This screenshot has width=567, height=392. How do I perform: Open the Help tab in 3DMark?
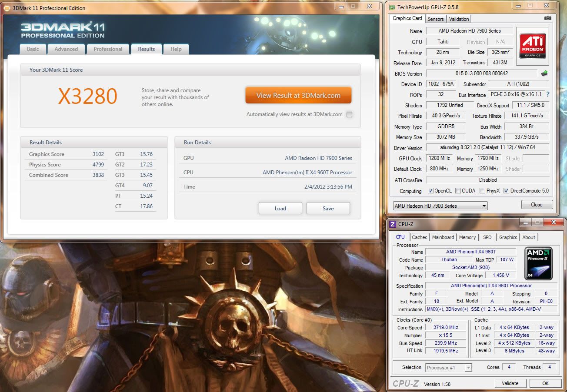[176, 49]
